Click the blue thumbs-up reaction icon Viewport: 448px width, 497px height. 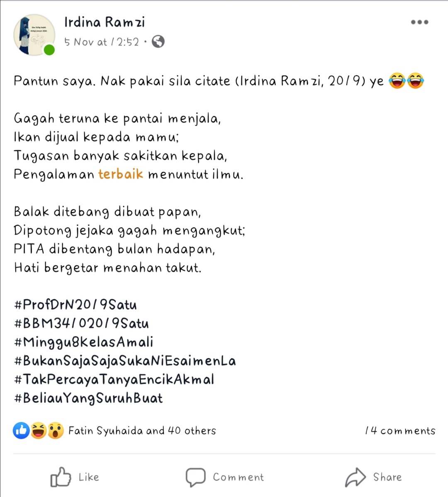tap(21, 431)
